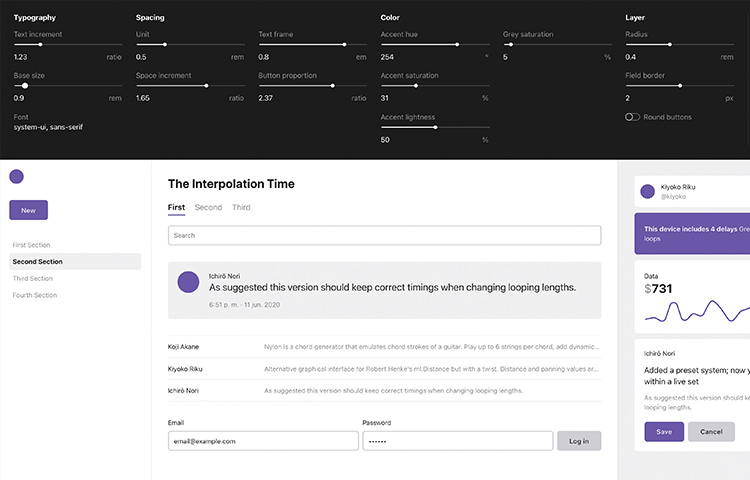Adjust the Button proportion slider
This screenshot has width=750, height=480.
pos(313,86)
